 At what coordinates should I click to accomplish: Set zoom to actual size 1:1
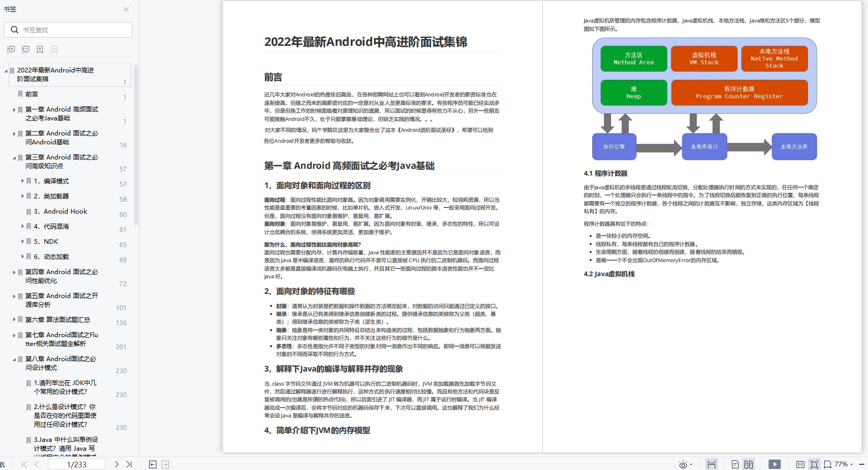point(800,464)
